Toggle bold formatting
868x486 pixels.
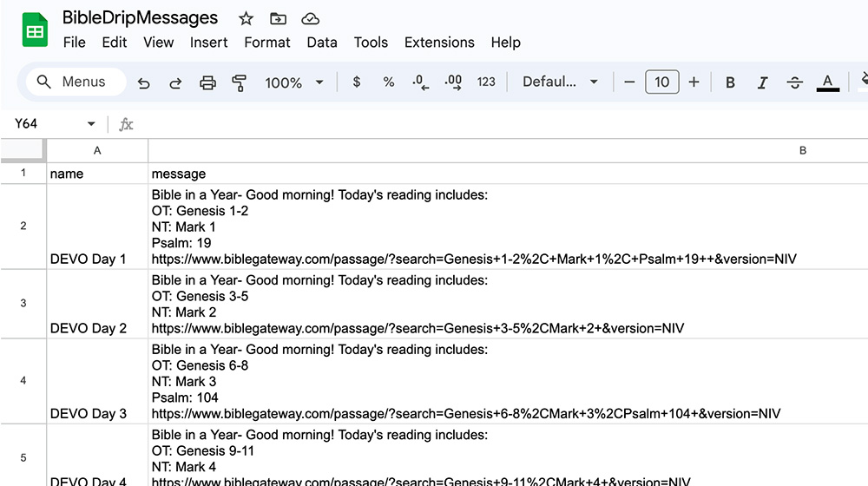pos(730,82)
